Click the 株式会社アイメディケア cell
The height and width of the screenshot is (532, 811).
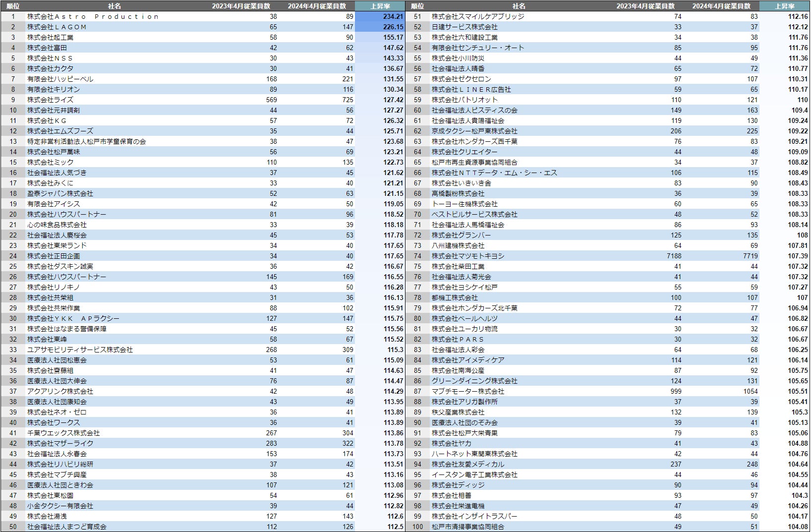click(x=468, y=360)
